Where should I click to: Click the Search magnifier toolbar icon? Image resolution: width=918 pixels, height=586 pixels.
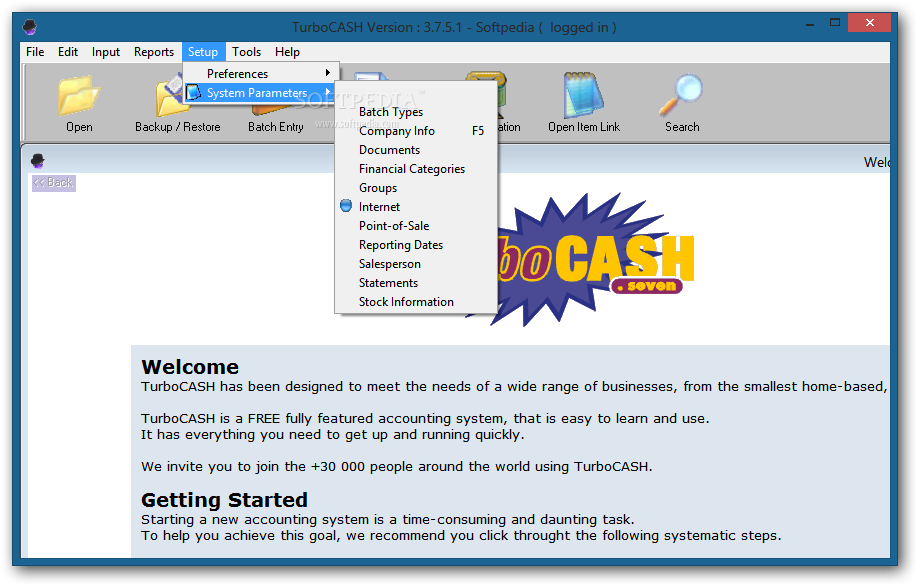681,95
